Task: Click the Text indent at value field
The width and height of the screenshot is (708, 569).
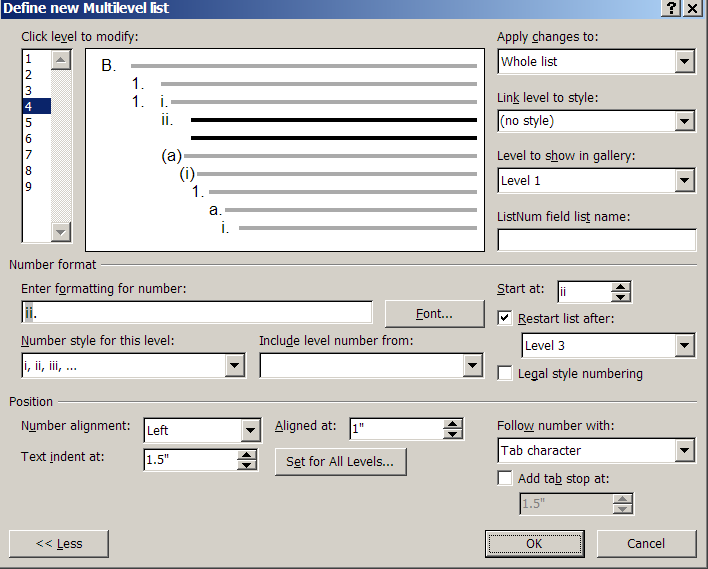Action: click(x=191, y=460)
